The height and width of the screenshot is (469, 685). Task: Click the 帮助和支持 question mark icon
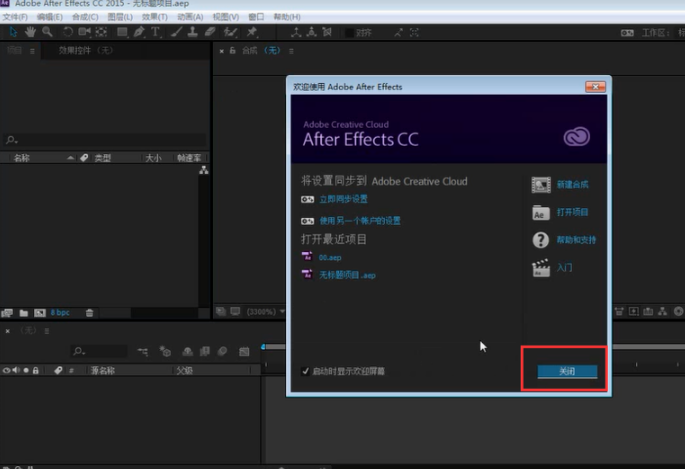[541, 240]
